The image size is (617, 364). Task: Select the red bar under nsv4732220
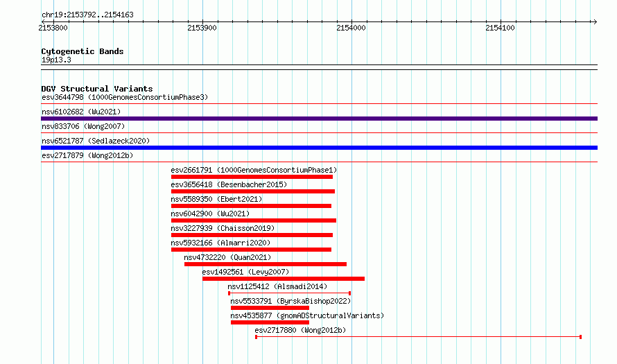click(x=266, y=264)
